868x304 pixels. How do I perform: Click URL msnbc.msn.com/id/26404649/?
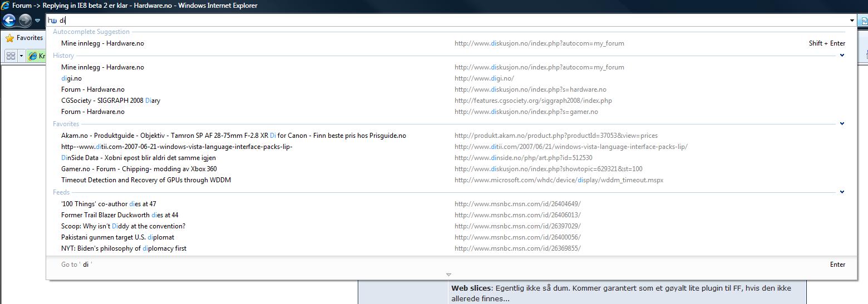coord(517,204)
